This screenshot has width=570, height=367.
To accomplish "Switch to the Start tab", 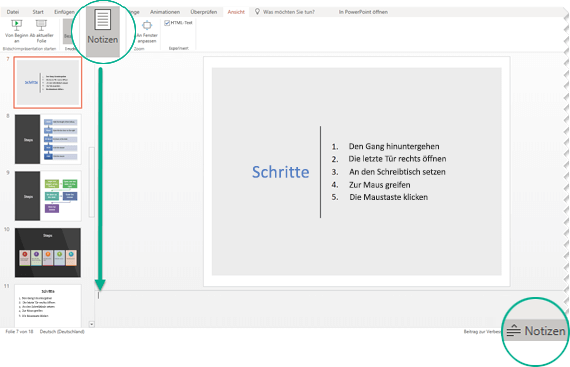I will coord(38,12).
